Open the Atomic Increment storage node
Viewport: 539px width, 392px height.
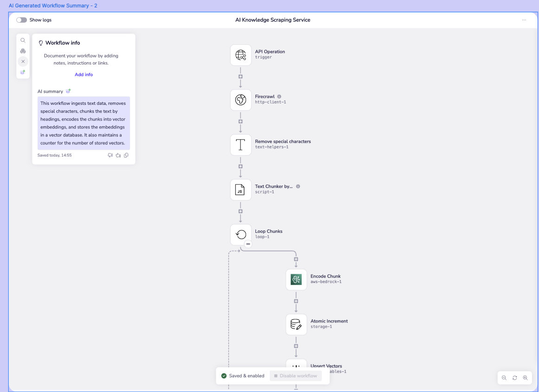tap(296, 324)
